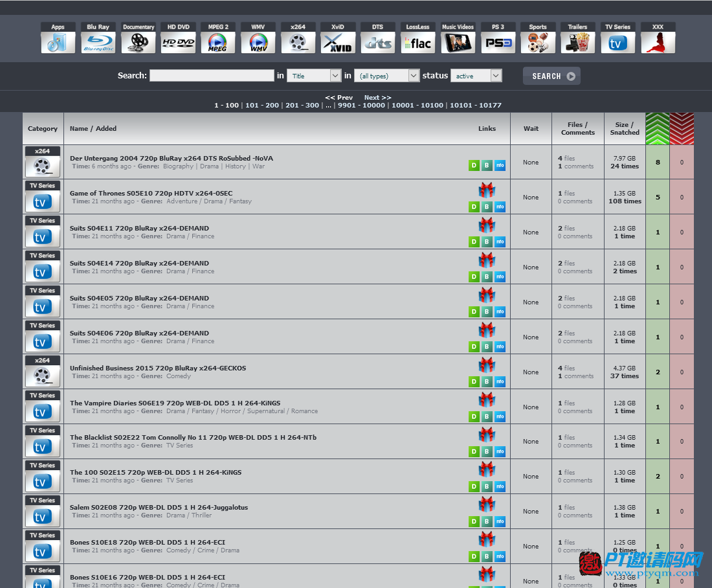Click the B icon for Unfinished Business
Viewport: 712px width, 588px height.
coord(487,381)
